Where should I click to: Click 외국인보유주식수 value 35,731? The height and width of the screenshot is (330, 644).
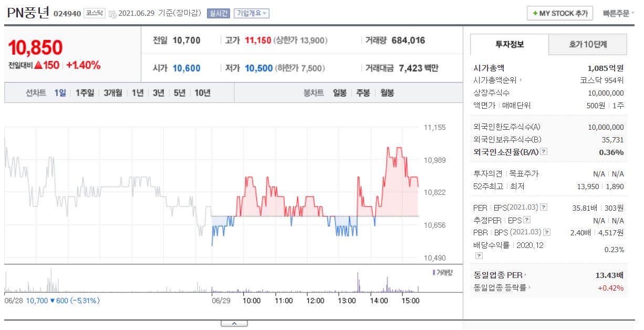coord(612,139)
